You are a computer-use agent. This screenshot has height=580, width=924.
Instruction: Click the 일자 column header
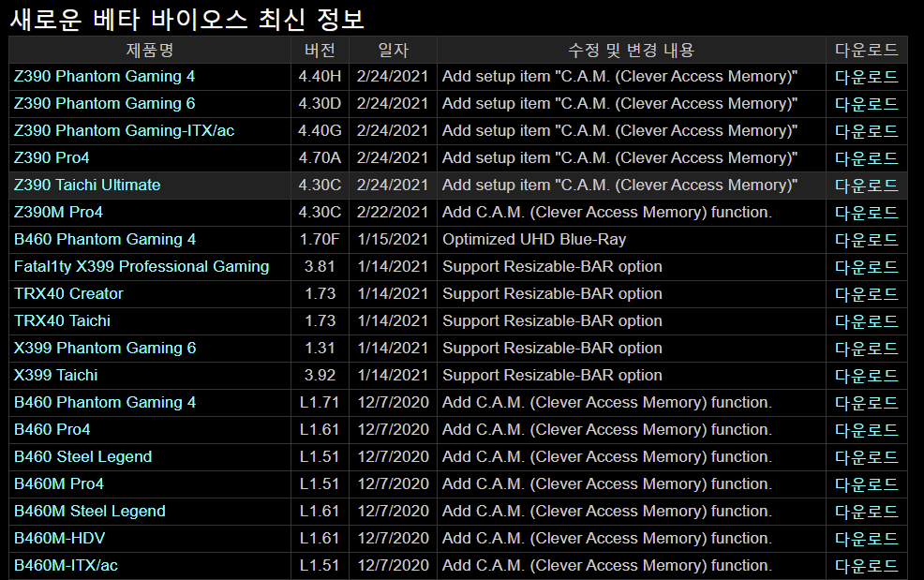(x=393, y=50)
